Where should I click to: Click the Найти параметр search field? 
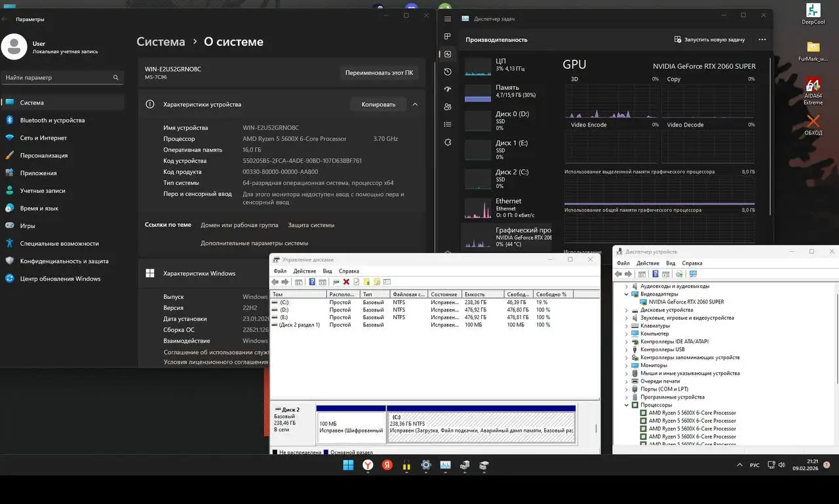(59, 77)
